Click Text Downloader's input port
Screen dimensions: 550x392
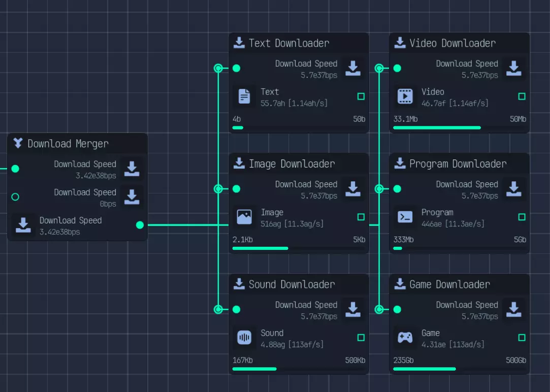237,69
